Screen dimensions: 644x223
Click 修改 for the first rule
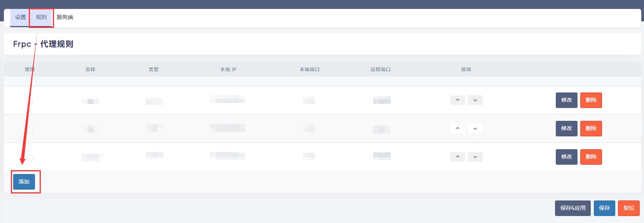[566, 100]
